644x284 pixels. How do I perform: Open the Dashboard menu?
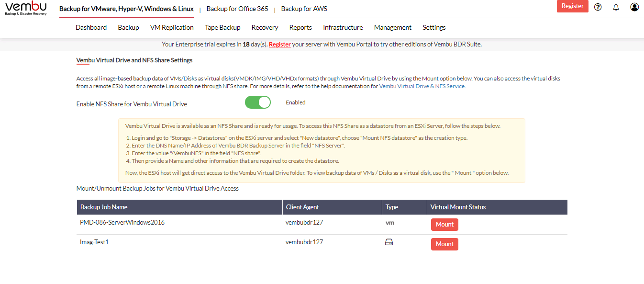(x=91, y=27)
